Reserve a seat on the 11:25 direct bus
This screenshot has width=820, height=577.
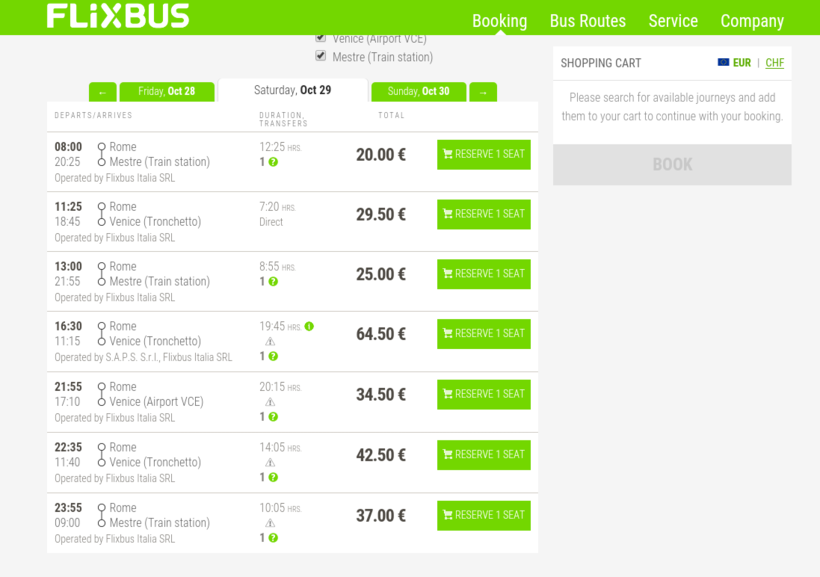[483, 214]
